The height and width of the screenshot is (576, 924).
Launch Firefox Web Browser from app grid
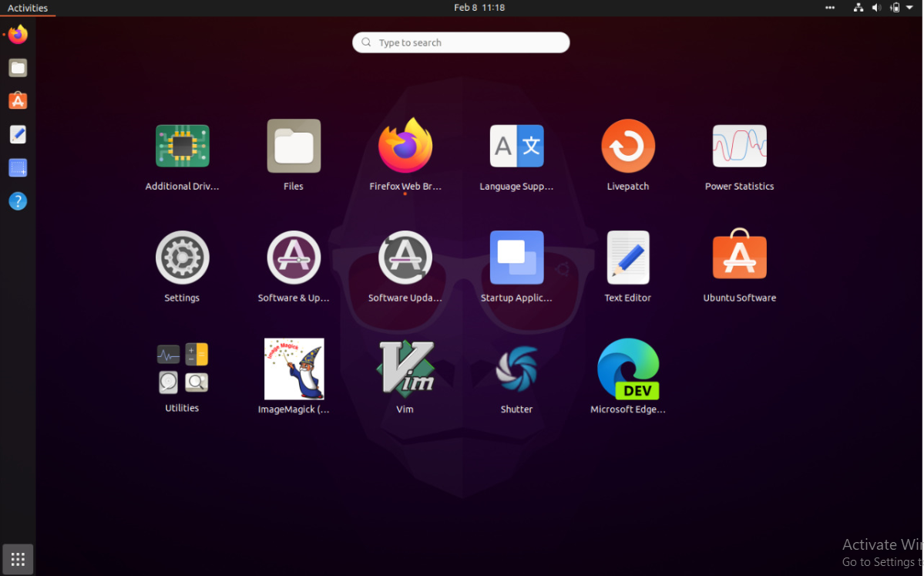[405, 147]
